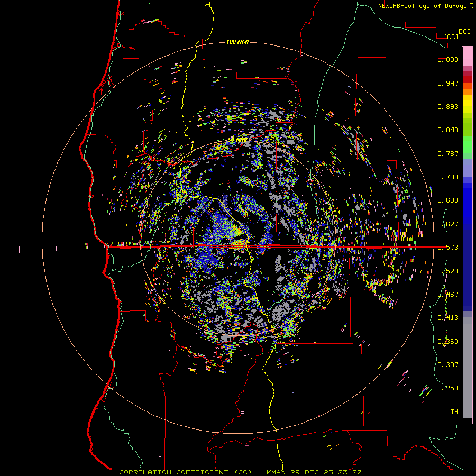This screenshot has height=476, width=476.
Task: Click the 0.467 scale value
Action: pyautogui.click(x=448, y=295)
